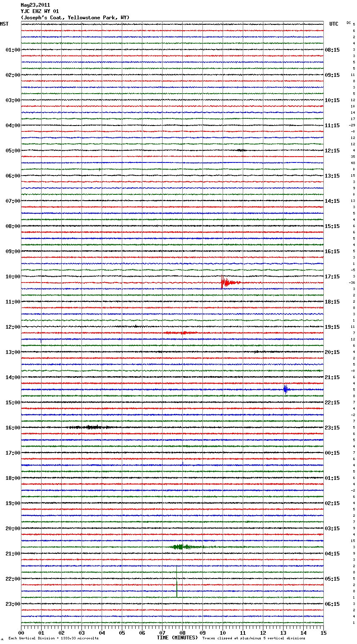Click the red earthquake burst near 10:15 MST
357x644 pixels.
click(230, 283)
